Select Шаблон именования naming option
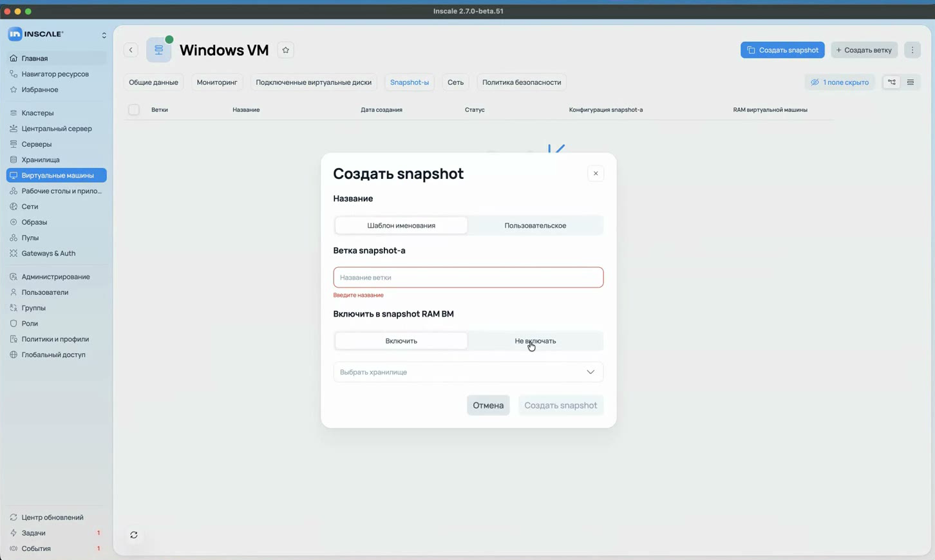The height and width of the screenshot is (560, 935). 401,225
